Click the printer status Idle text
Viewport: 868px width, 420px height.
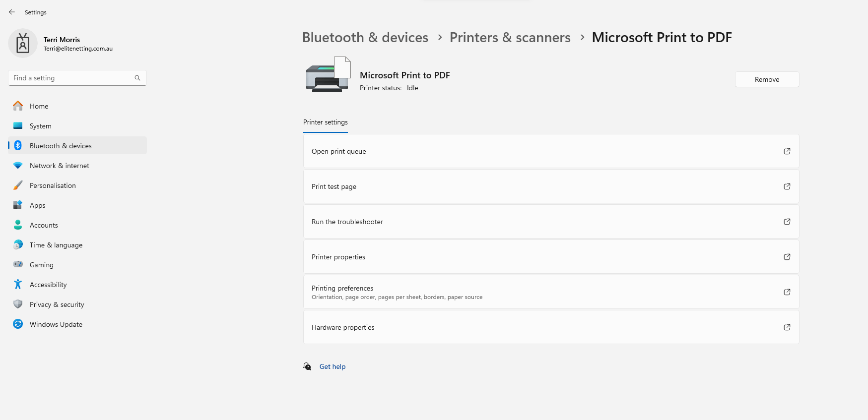412,88
